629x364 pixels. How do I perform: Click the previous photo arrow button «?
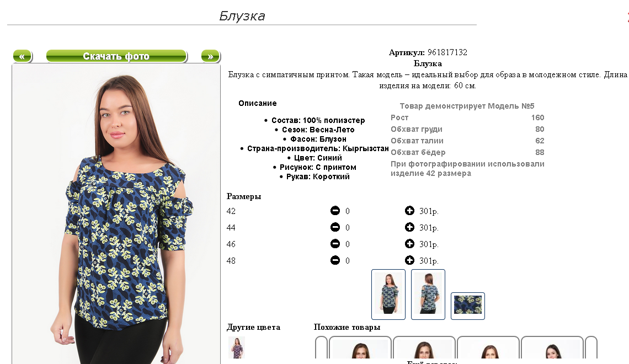22,56
